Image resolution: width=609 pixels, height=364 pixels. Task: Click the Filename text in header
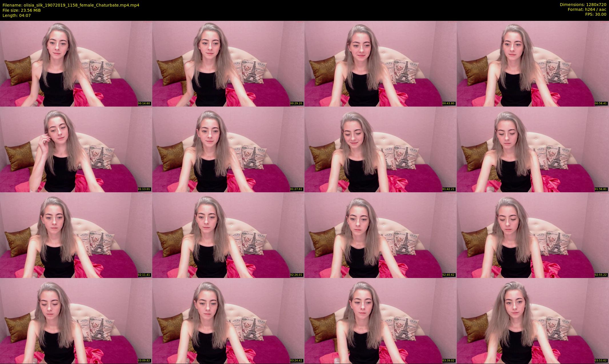[71, 5]
